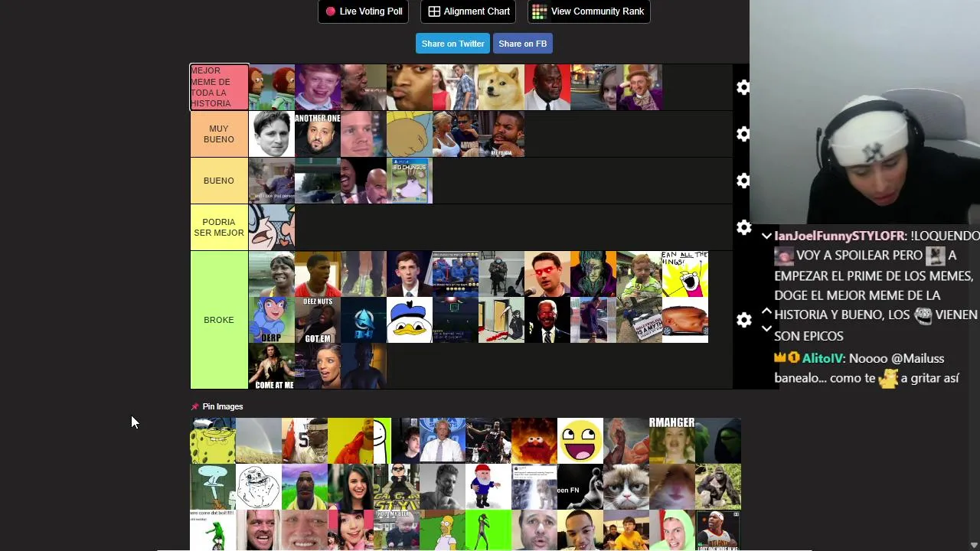The image size is (980, 551).
Task: Click the Steve Harvey image in BUENO row
Action: [364, 181]
